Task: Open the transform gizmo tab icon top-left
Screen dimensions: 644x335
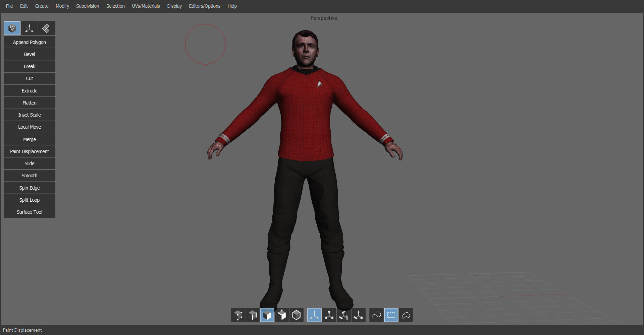Action: tap(30, 28)
